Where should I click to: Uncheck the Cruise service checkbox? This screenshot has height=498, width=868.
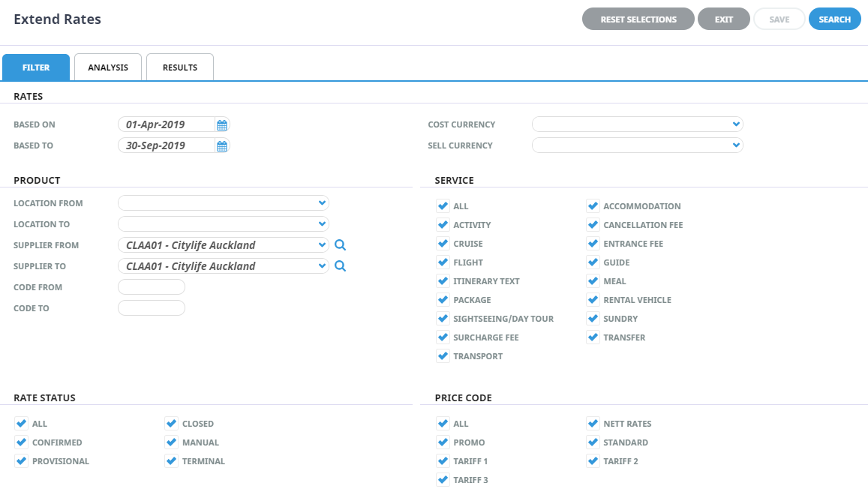click(x=443, y=244)
